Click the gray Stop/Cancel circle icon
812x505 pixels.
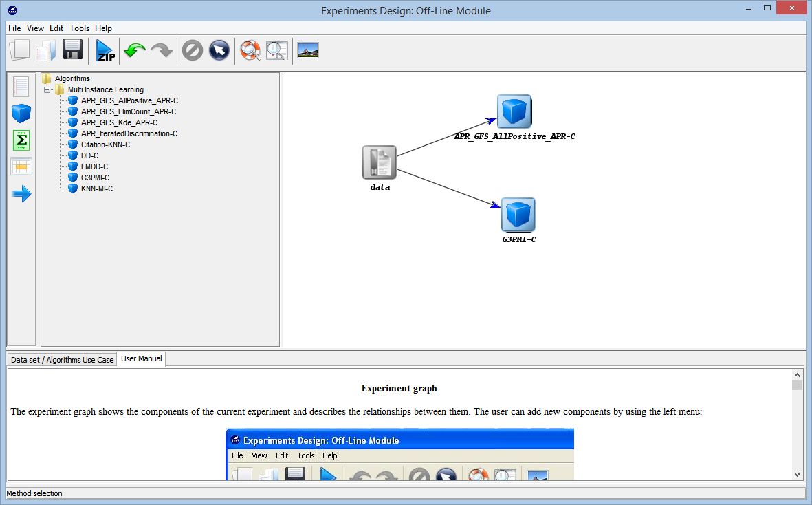pos(193,51)
